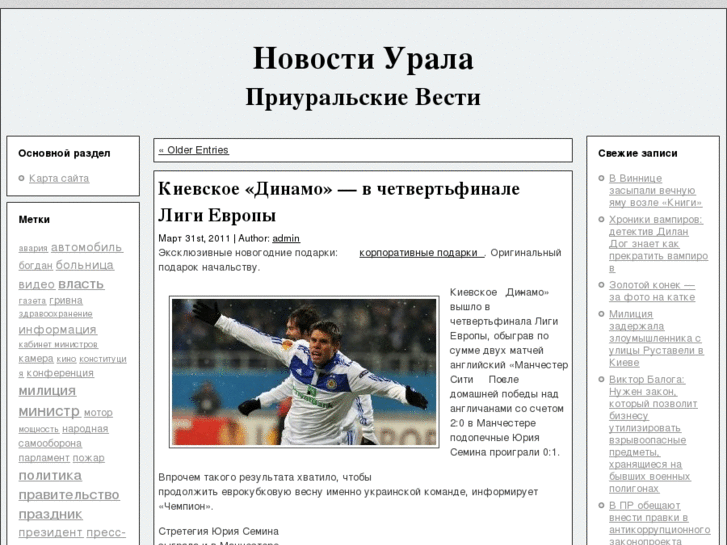
Task: Select the правительство tag
Action: pyautogui.click(x=69, y=494)
